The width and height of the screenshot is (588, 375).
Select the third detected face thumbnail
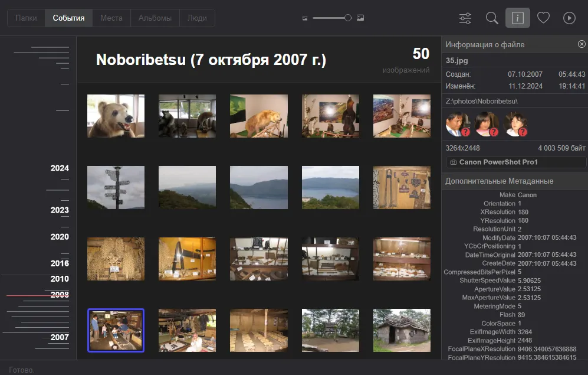pyautogui.click(x=515, y=125)
